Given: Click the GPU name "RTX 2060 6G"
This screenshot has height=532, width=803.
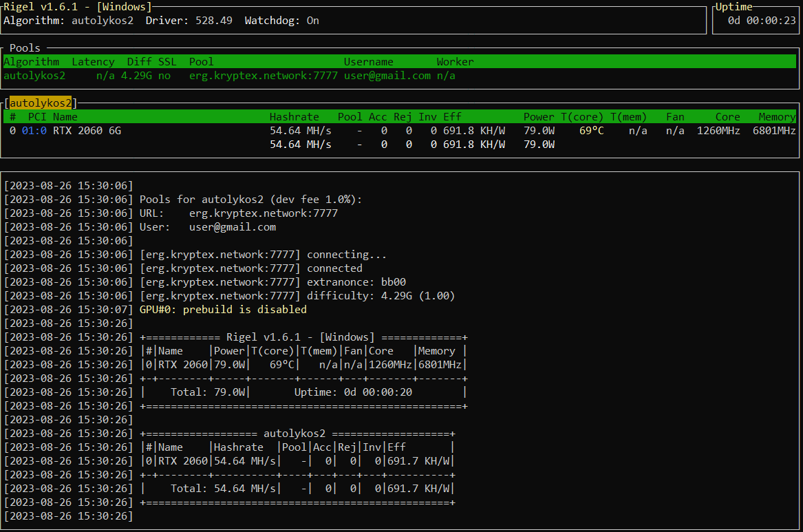Looking at the screenshot, I should pyautogui.click(x=87, y=131).
